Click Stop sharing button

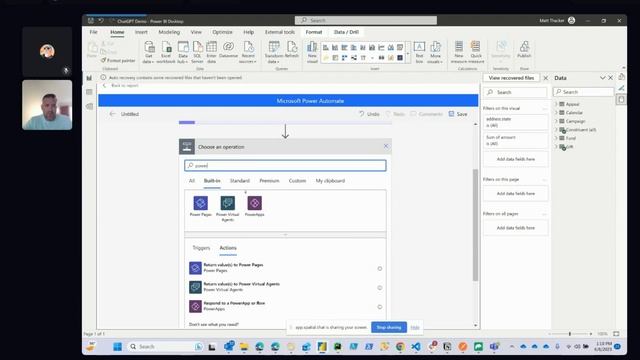(x=389, y=327)
